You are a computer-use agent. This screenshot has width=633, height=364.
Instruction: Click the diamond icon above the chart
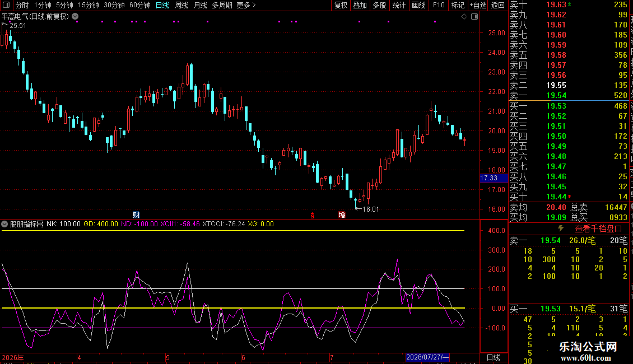[x=464, y=17]
